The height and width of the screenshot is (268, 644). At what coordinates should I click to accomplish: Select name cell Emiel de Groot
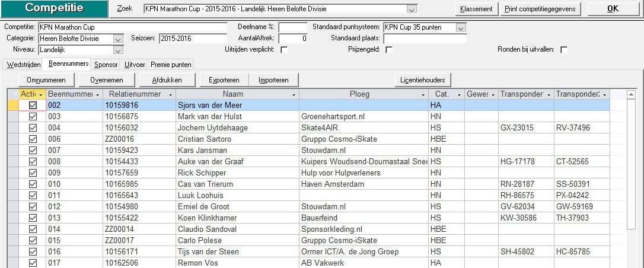click(x=237, y=206)
